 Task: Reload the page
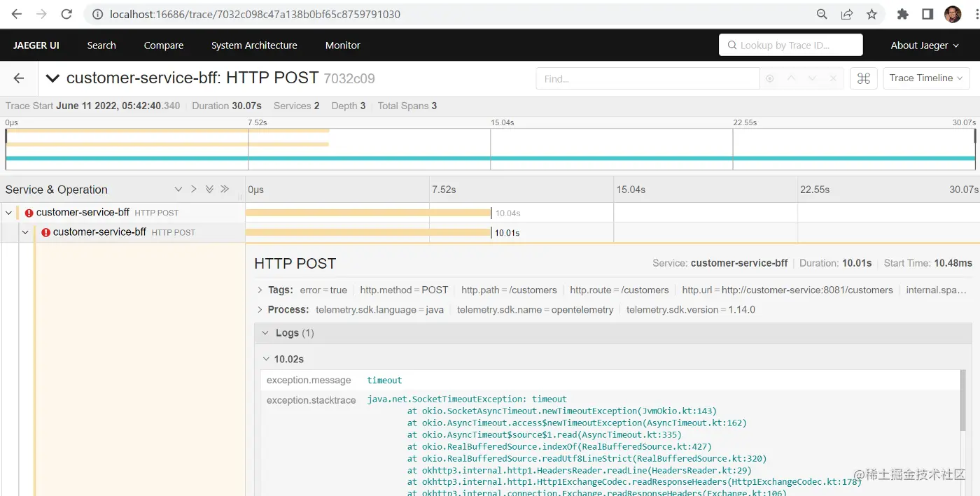tap(66, 14)
